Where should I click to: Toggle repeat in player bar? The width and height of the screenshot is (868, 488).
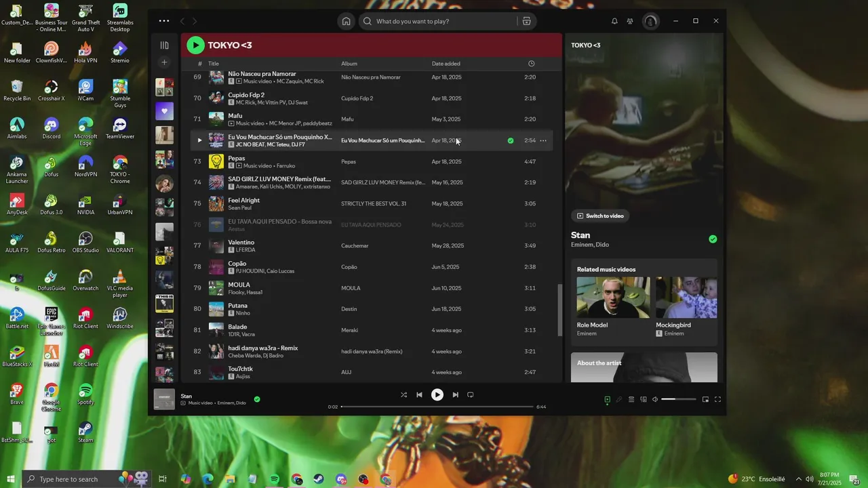tap(470, 394)
